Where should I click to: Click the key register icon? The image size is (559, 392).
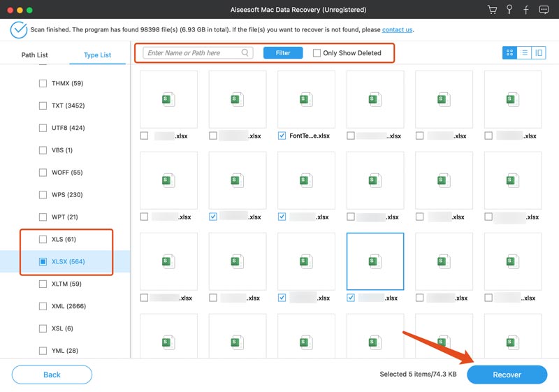[x=509, y=10]
